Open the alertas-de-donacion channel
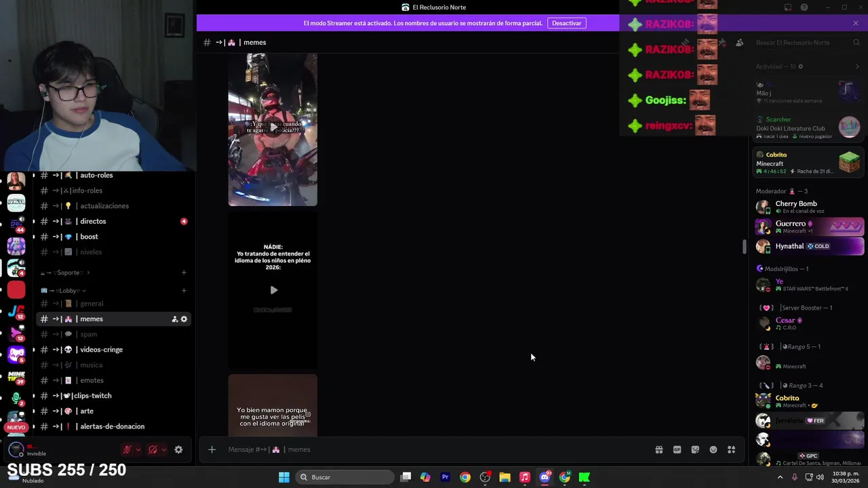This screenshot has height=488, width=868. click(x=113, y=426)
